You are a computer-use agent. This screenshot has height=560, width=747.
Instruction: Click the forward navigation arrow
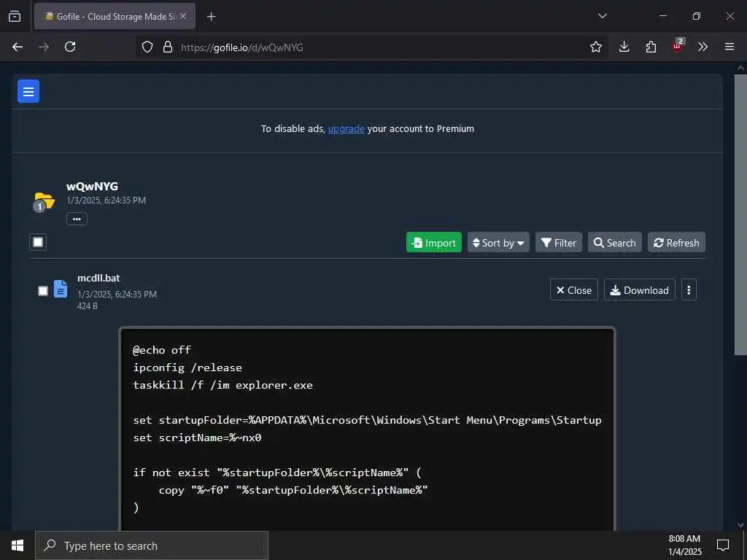click(x=44, y=47)
